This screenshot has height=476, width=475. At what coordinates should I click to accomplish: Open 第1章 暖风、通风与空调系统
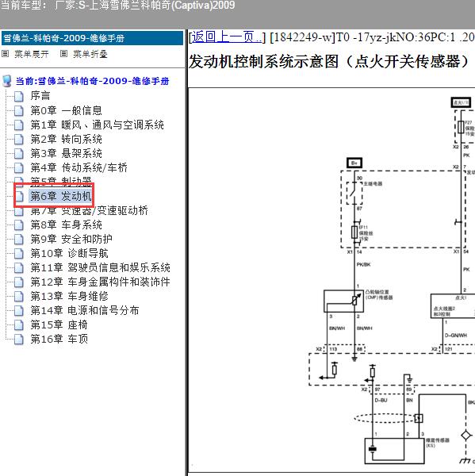[97, 125]
